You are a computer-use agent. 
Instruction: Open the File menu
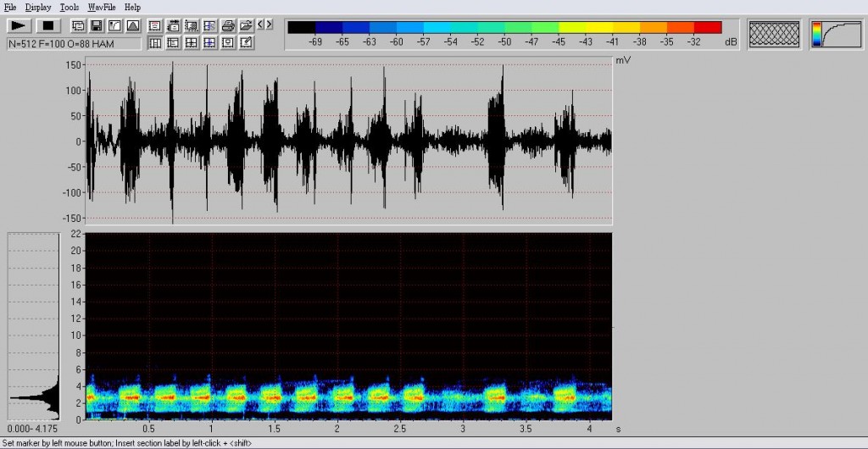10,7
